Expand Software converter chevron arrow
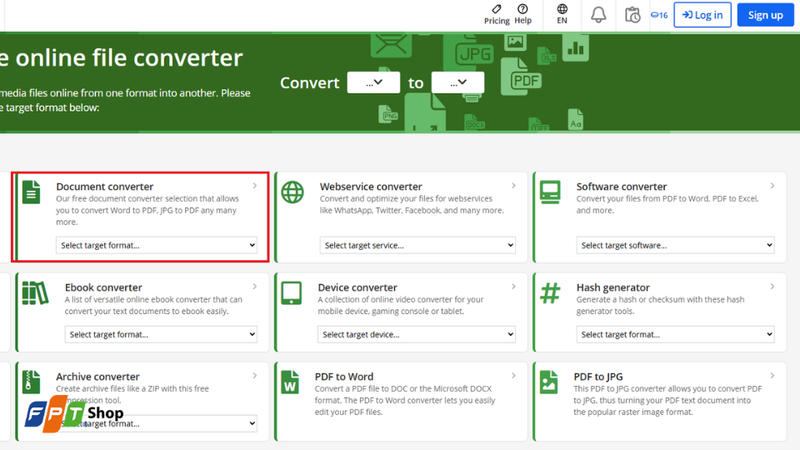Viewport: 800px width, 450px height. coord(772,186)
